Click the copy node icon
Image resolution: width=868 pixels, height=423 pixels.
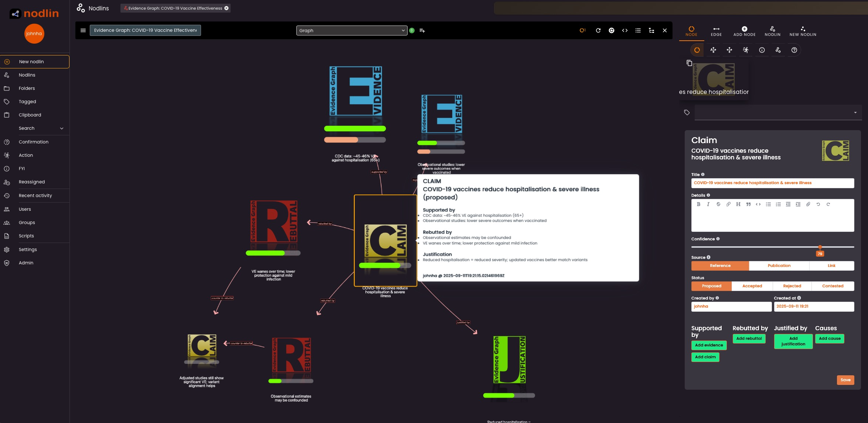click(689, 63)
